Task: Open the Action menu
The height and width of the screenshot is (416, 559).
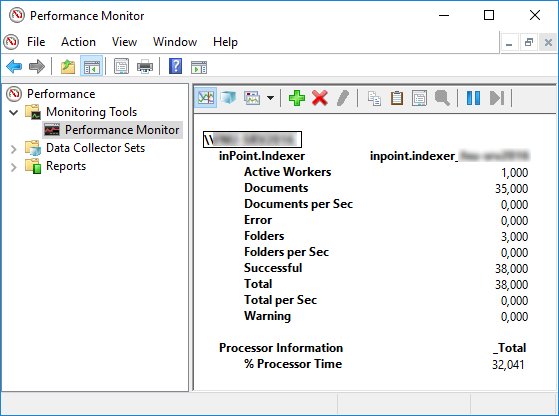Action: (x=78, y=42)
